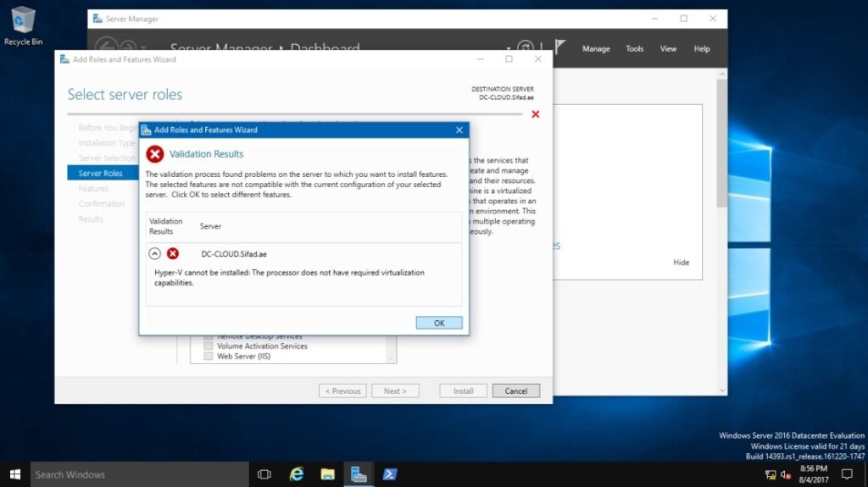
Task: Open File Explorer from taskbar
Action: 328,474
